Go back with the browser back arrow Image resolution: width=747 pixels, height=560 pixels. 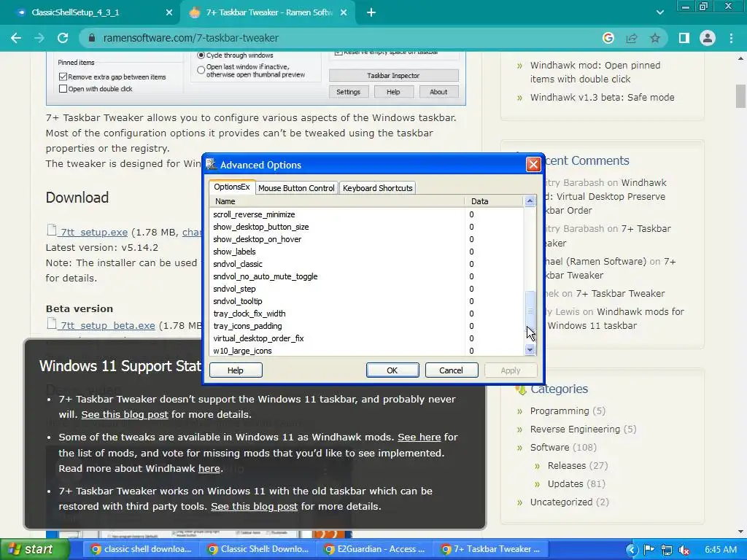[x=16, y=38]
